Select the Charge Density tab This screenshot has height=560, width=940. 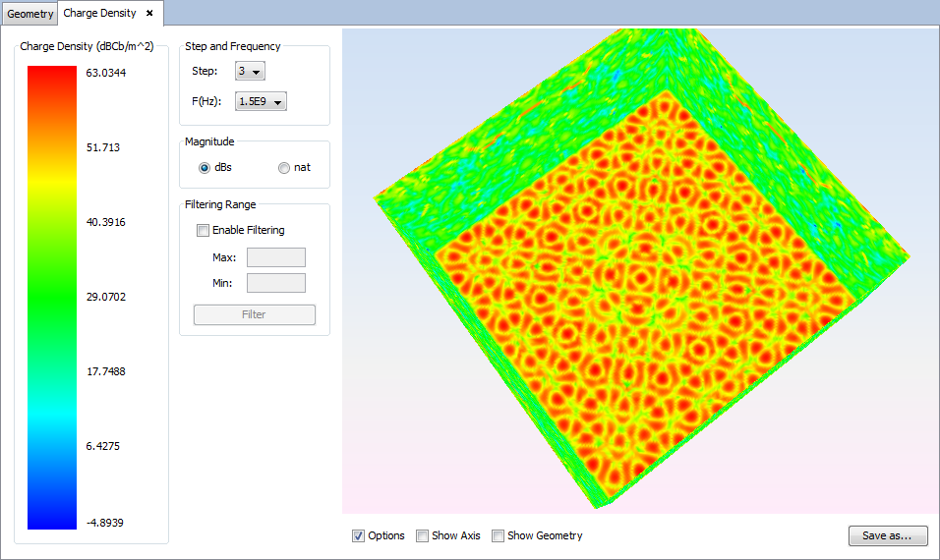click(x=99, y=14)
